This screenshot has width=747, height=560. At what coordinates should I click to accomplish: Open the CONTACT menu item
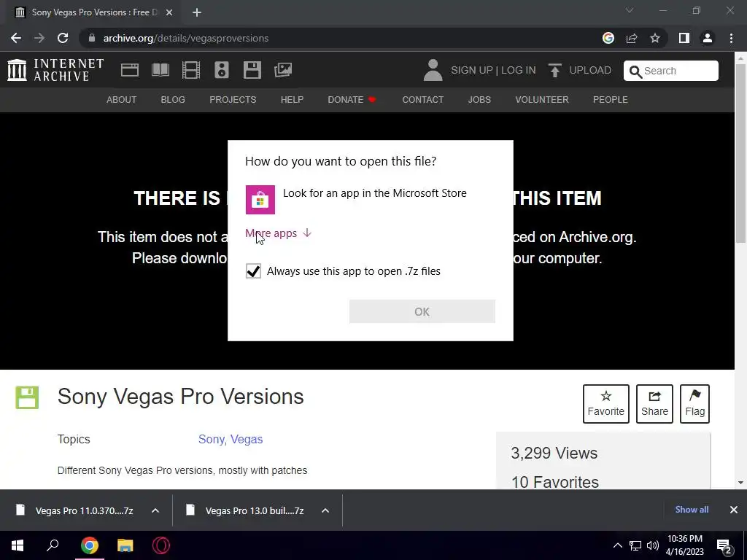coord(422,99)
